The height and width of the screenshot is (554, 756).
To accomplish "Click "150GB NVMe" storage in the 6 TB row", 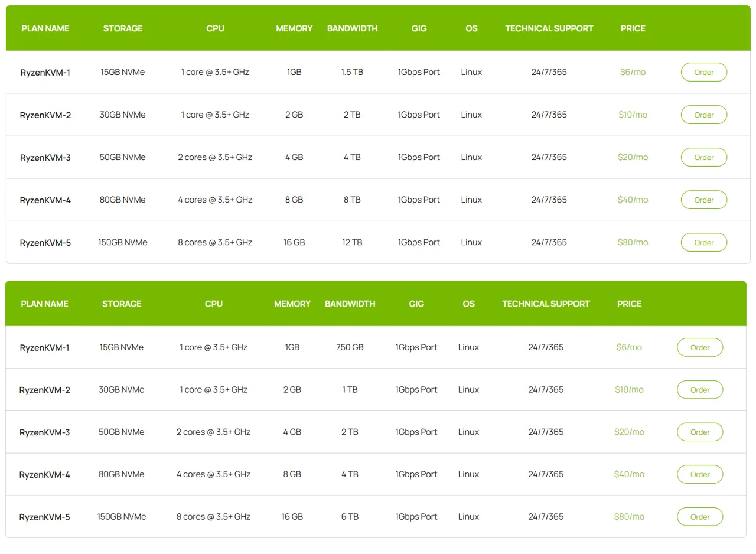I will coord(122,516).
